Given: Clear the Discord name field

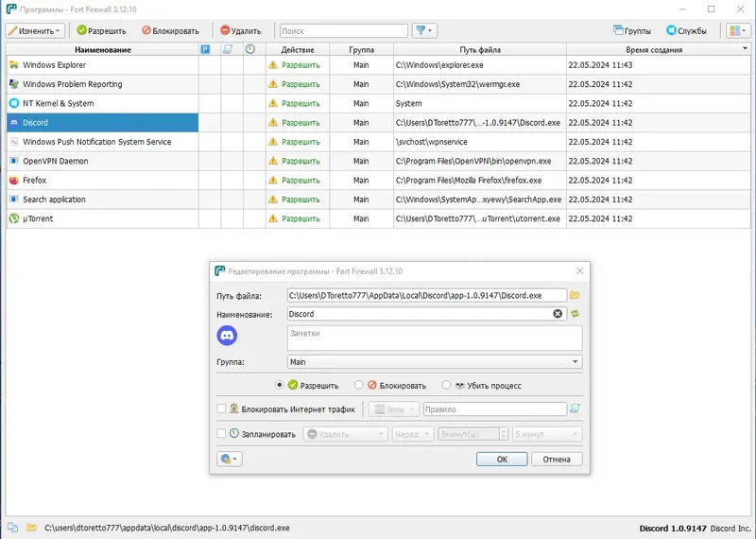Looking at the screenshot, I should (558, 314).
